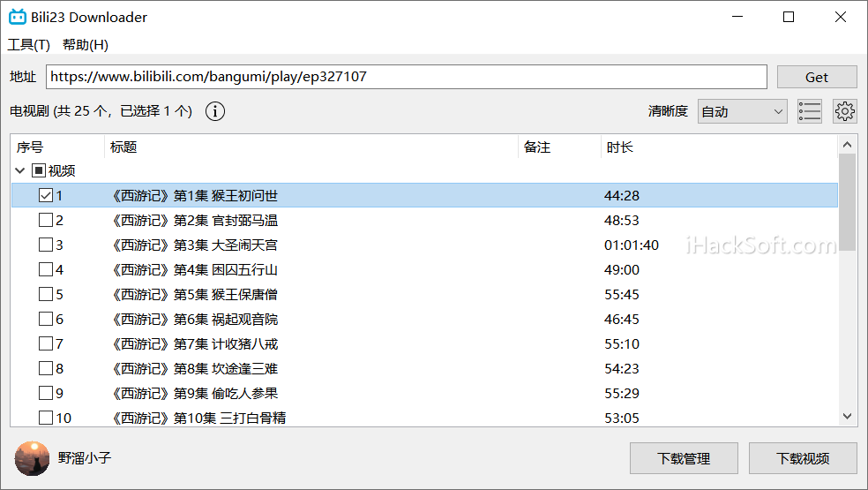
Task: Click the scrollbar up arrow
Action: click(847, 145)
